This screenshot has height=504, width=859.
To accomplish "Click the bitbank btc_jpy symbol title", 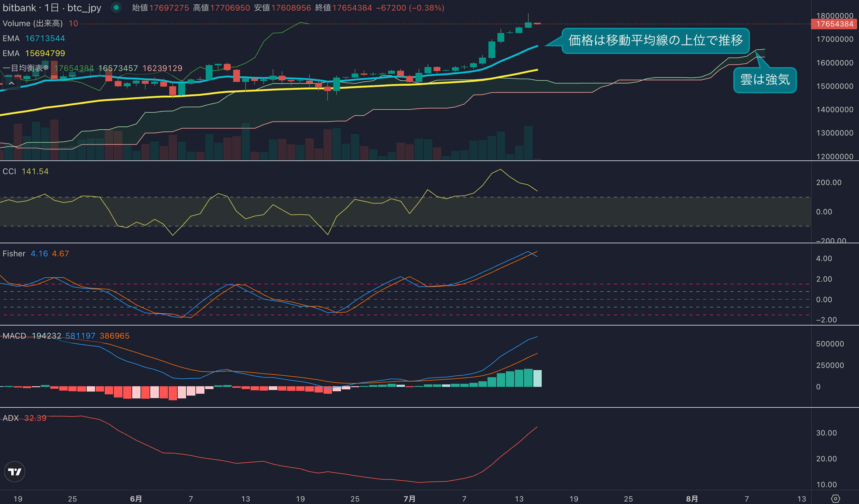I will pyautogui.click(x=52, y=7).
